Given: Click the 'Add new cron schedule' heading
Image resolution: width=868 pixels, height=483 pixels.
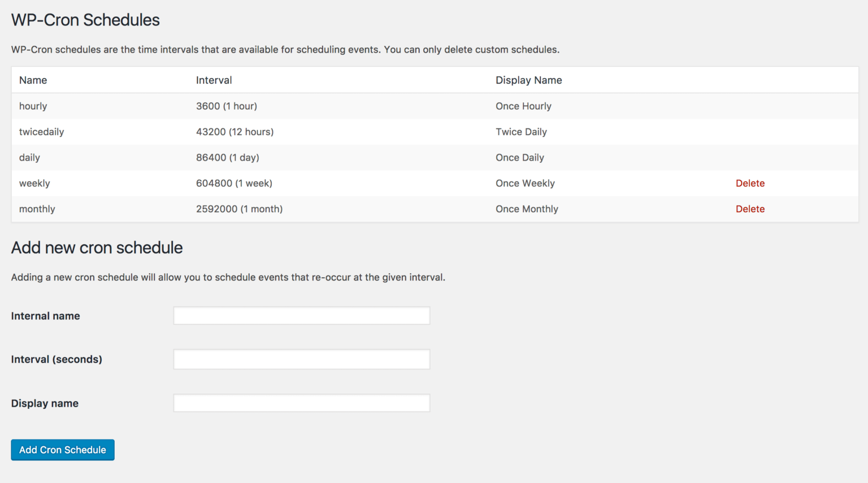Looking at the screenshot, I should [97, 248].
